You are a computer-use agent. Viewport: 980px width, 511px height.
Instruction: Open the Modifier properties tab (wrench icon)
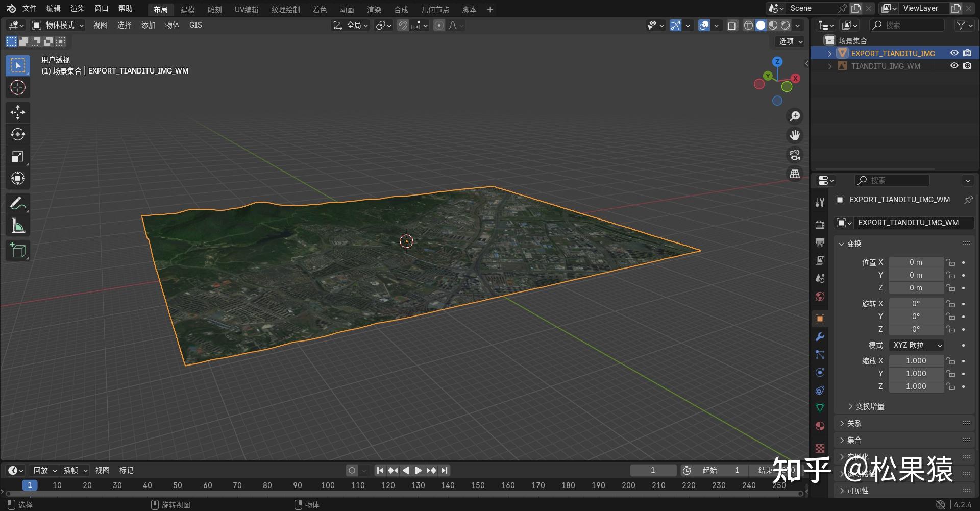pyautogui.click(x=819, y=336)
